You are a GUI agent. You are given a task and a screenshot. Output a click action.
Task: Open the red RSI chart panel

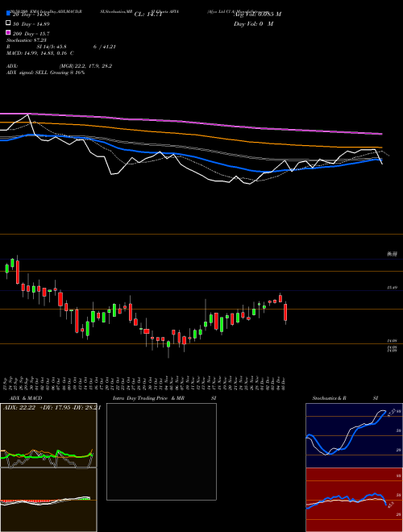(354, 500)
